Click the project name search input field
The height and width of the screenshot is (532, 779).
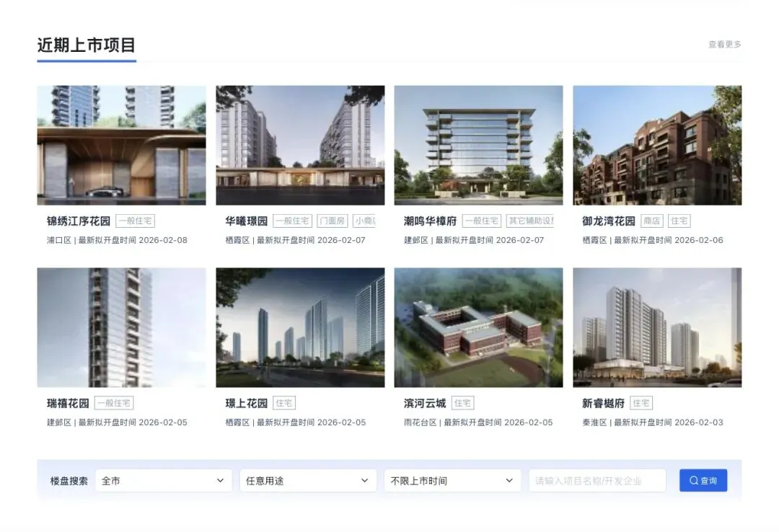pos(597,480)
